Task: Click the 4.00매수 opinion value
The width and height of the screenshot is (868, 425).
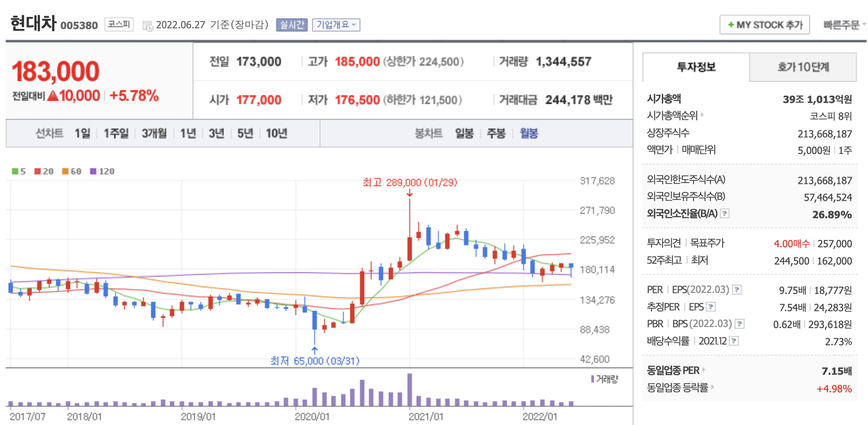Action: tap(792, 244)
